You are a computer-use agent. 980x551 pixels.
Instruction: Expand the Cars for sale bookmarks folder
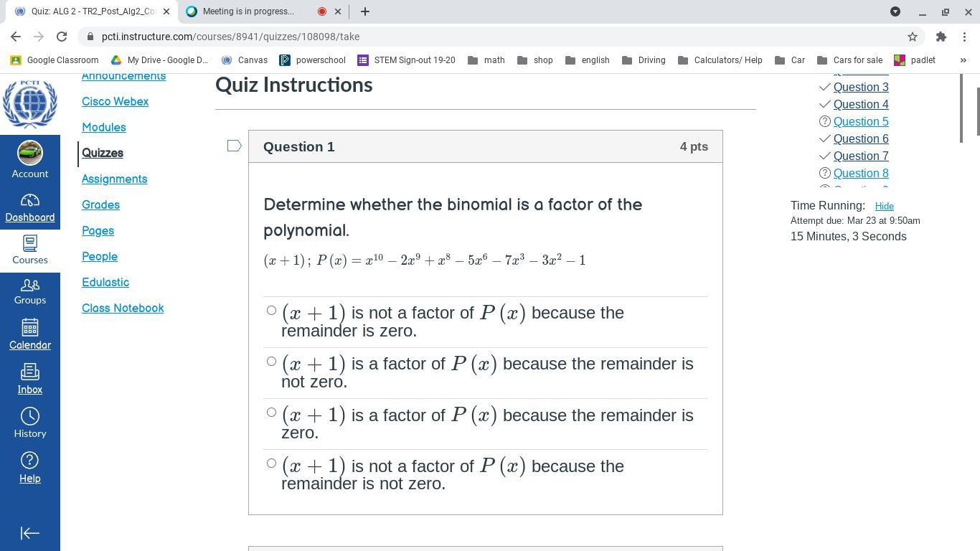pyautogui.click(x=850, y=60)
